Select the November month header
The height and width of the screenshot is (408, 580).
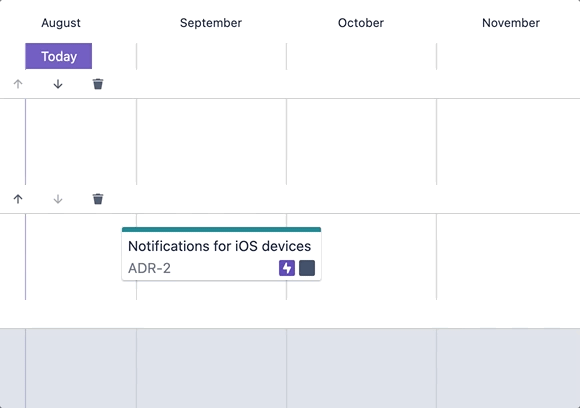pos(511,23)
